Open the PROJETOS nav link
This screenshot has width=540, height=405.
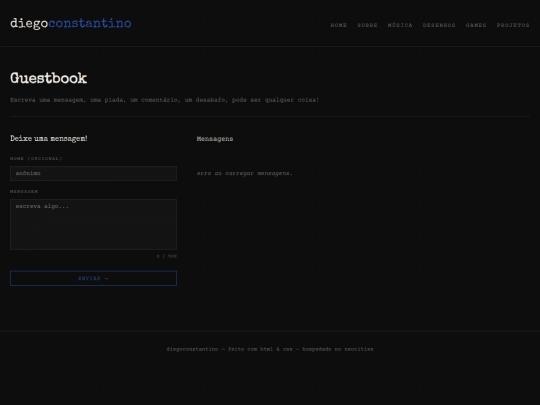click(x=513, y=25)
